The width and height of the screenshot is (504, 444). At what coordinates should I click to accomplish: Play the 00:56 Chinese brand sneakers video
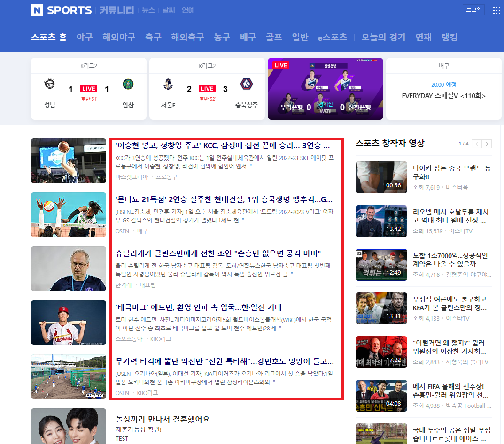tap(381, 177)
